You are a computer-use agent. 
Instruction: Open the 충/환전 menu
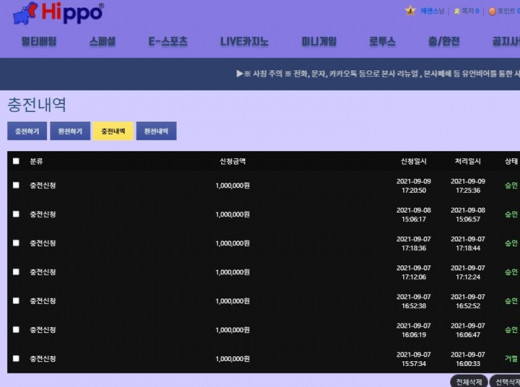coord(444,42)
